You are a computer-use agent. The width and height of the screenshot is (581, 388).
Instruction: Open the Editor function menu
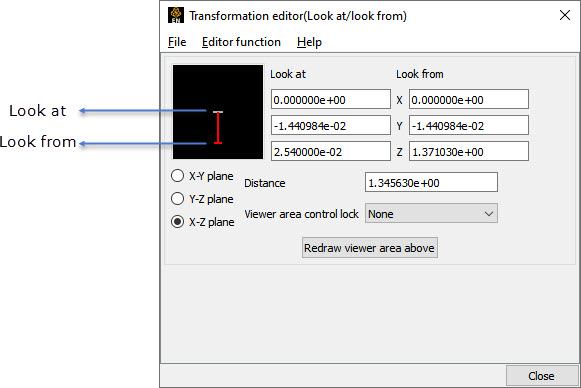pos(241,42)
